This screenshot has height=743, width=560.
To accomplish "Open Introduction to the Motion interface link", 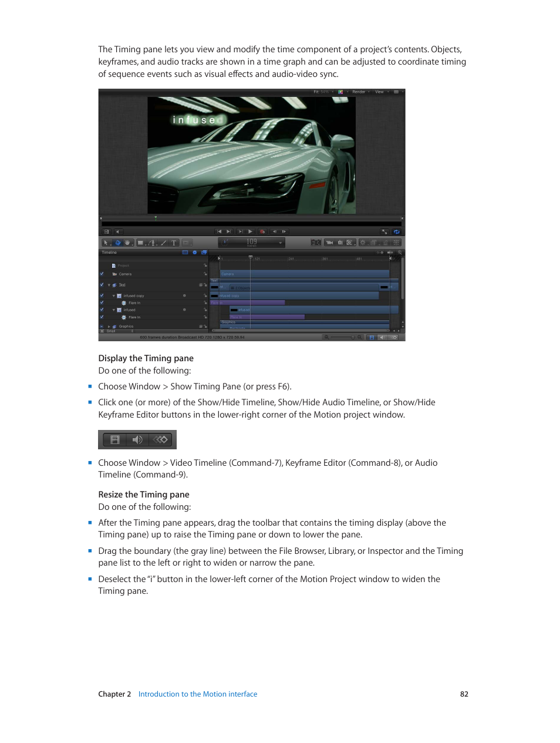I will pyautogui.click(x=198, y=694).
